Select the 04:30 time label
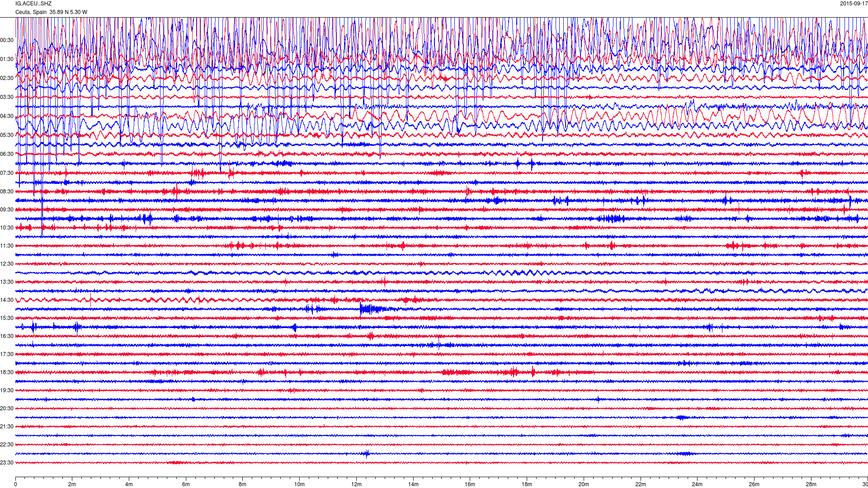The width and height of the screenshot is (868, 488). (x=7, y=116)
